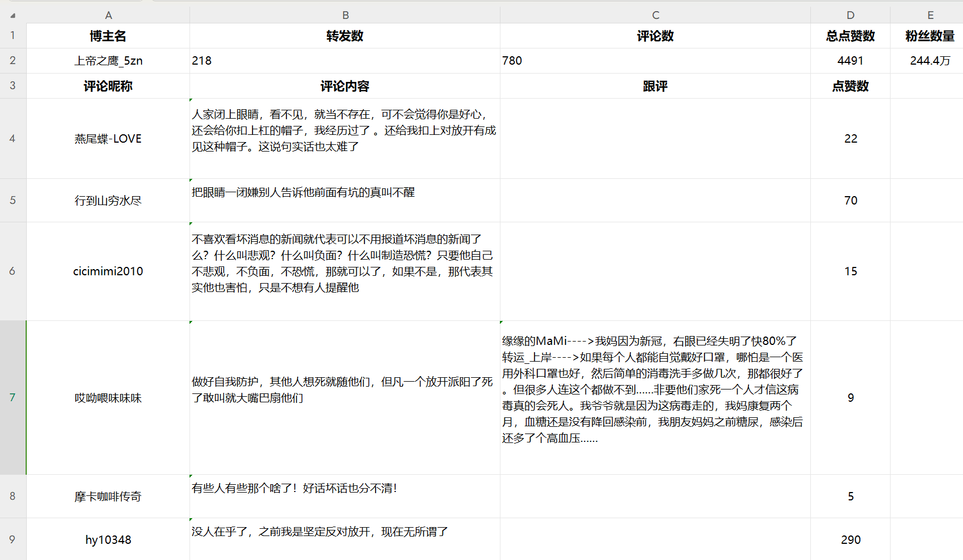Click the 评论内容 header cell

345,86
